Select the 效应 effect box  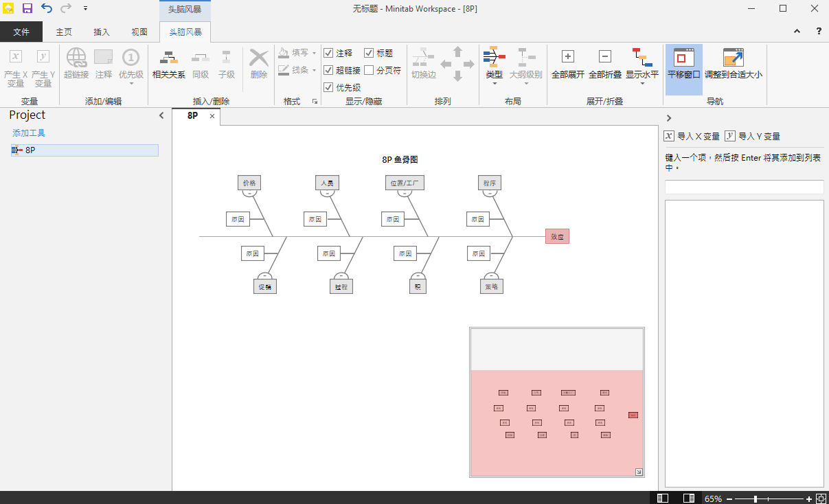click(557, 236)
